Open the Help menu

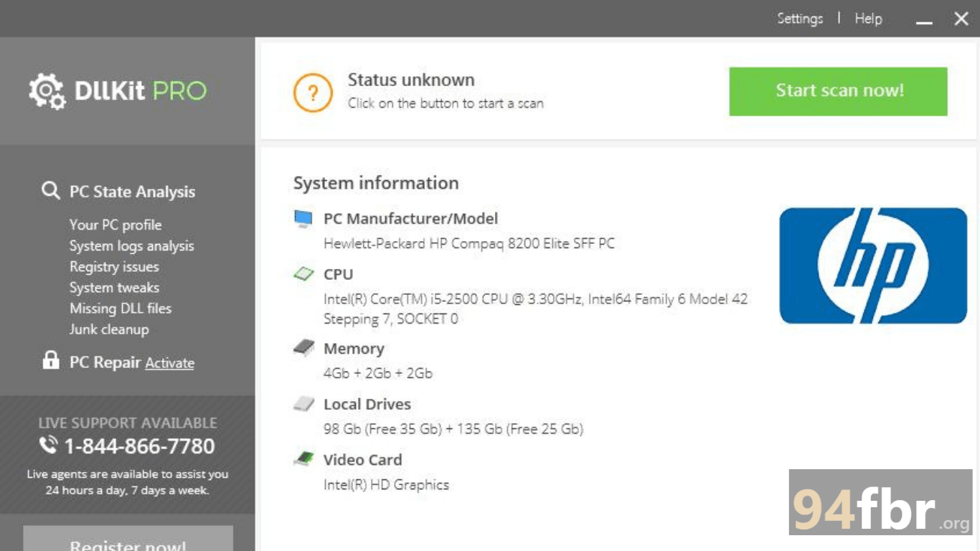[868, 19]
